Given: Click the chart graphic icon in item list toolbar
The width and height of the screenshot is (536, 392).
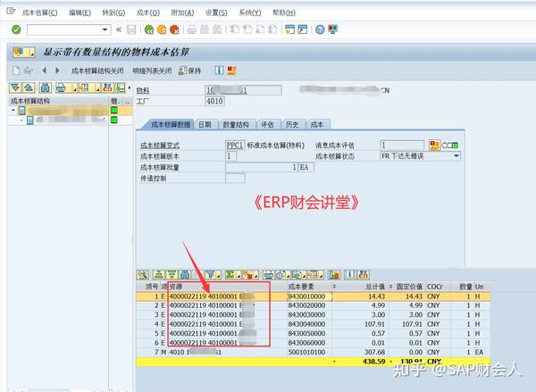Looking at the screenshot, I should 333,274.
